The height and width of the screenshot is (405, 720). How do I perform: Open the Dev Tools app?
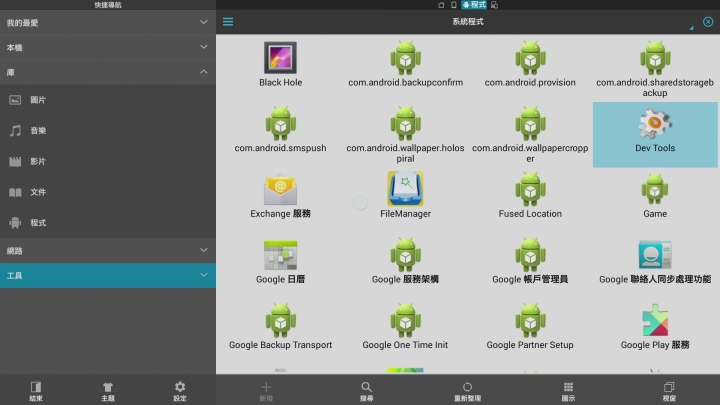tap(655, 135)
